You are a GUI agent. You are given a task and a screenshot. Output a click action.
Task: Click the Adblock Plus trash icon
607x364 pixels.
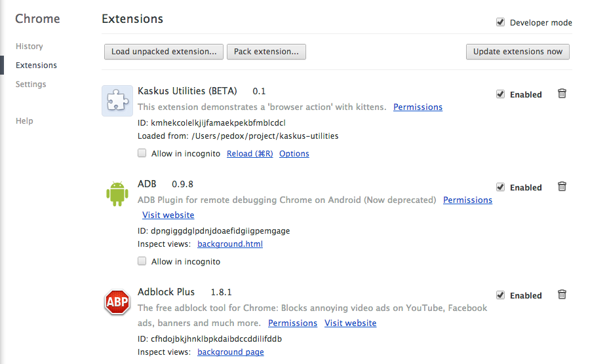(562, 295)
